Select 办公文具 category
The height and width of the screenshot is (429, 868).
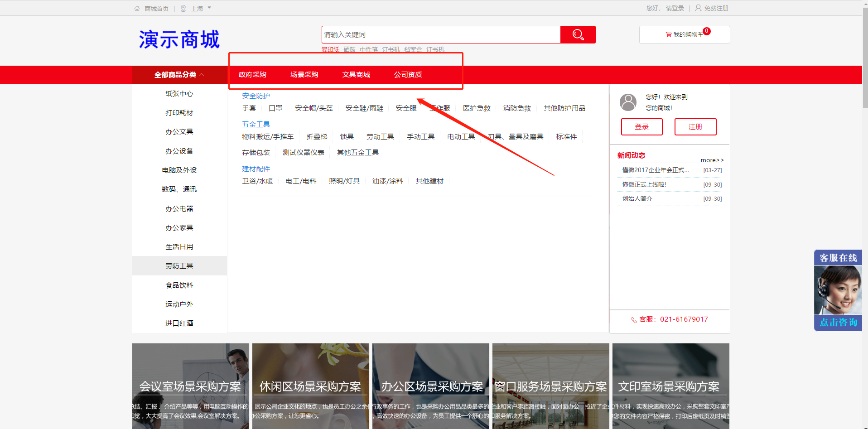coord(179,132)
